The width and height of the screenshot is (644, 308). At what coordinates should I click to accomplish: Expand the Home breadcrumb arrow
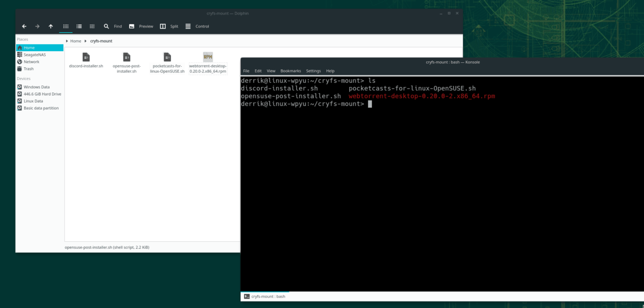pyautogui.click(x=67, y=41)
